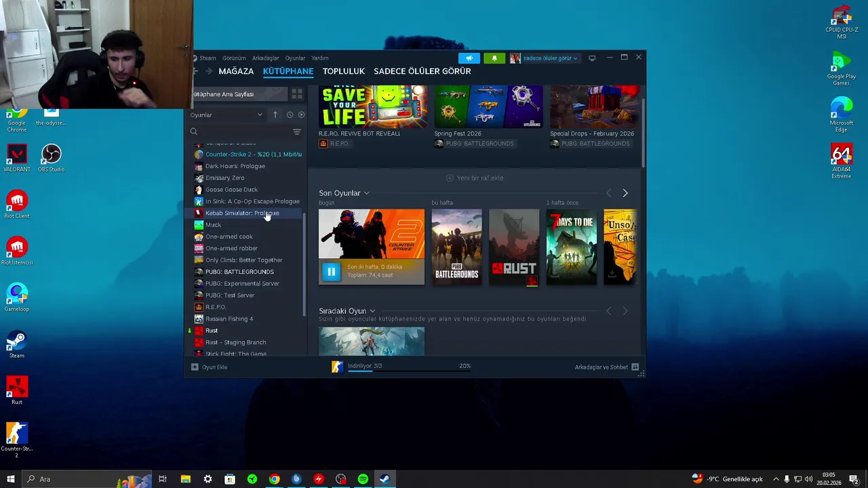Launch Google Play Games desktop shortcut
This screenshot has width=868, height=488.
tap(842, 68)
